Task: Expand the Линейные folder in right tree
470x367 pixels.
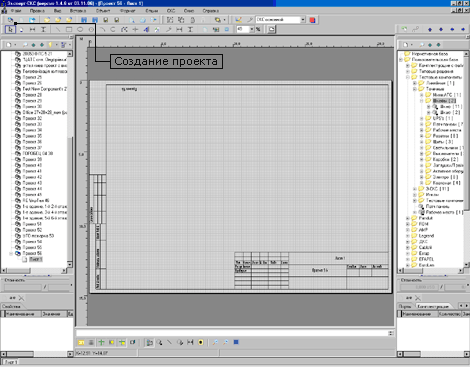Action: (415, 83)
